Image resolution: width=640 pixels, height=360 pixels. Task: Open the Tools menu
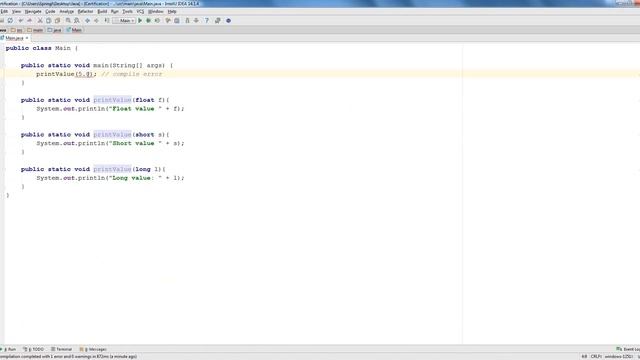(127, 12)
